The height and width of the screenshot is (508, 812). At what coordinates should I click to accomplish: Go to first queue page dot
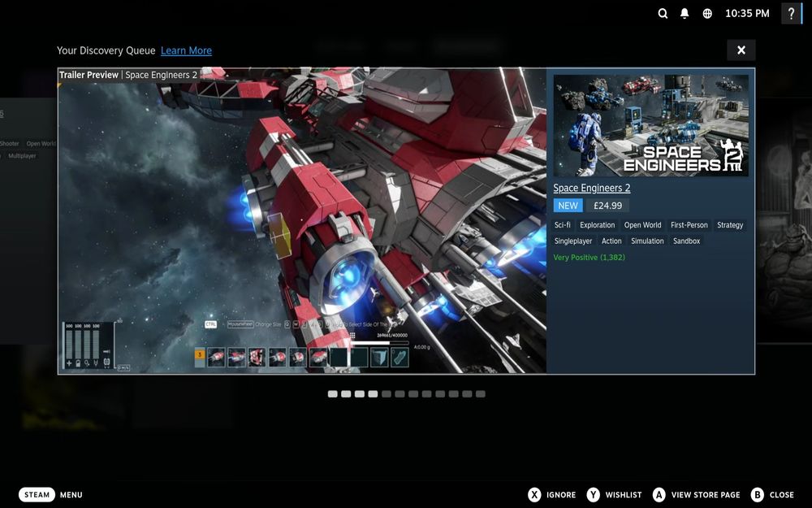click(x=332, y=394)
